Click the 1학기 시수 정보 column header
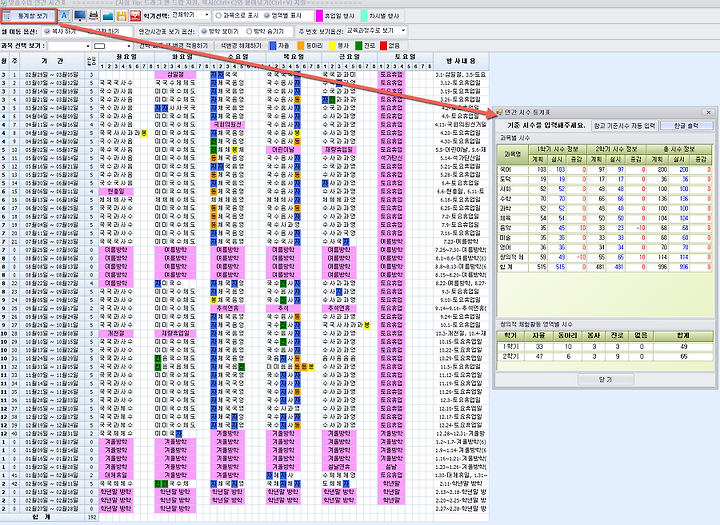720x525 pixels. pyautogui.click(x=557, y=149)
